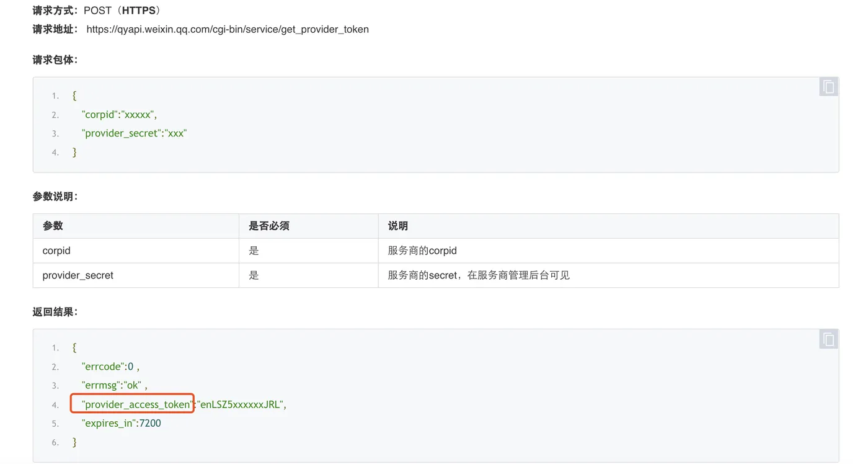
Task: Click the "errcode":0 line in result
Action: point(110,367)
